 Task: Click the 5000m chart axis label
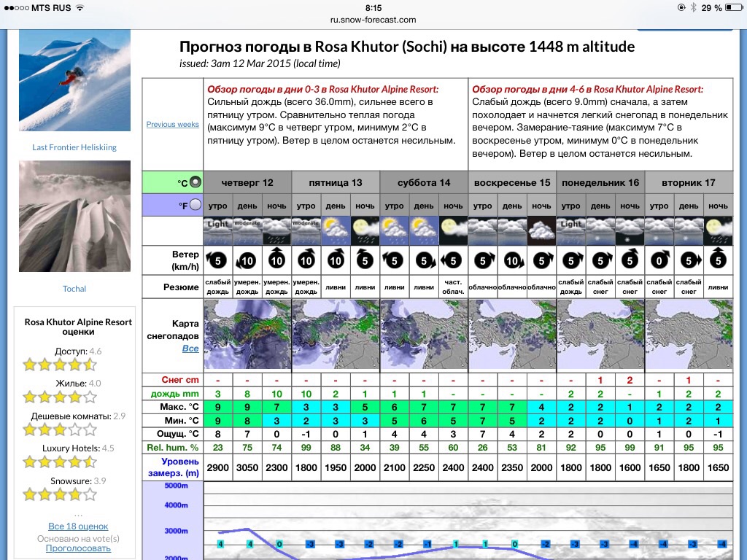pyautogui.click(x=177, y=486)
